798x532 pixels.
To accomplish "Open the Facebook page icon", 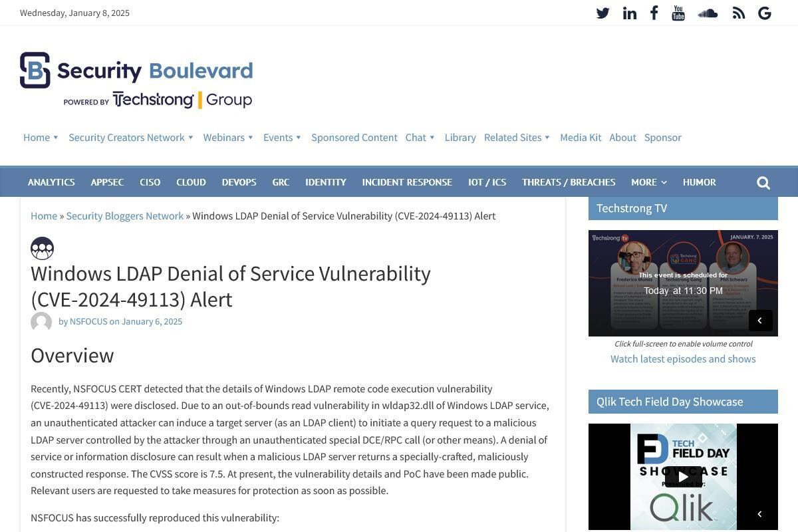I will click(x=654, y=13).
